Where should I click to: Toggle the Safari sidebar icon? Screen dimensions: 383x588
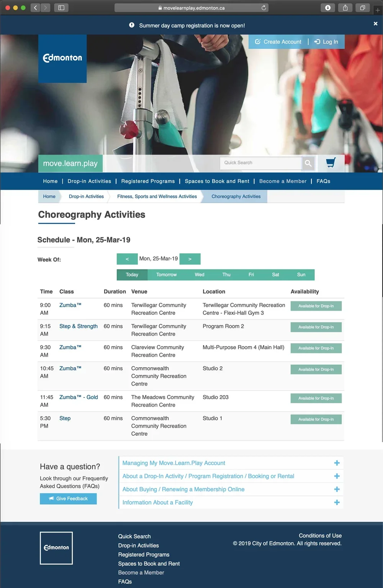coord(61,8)
